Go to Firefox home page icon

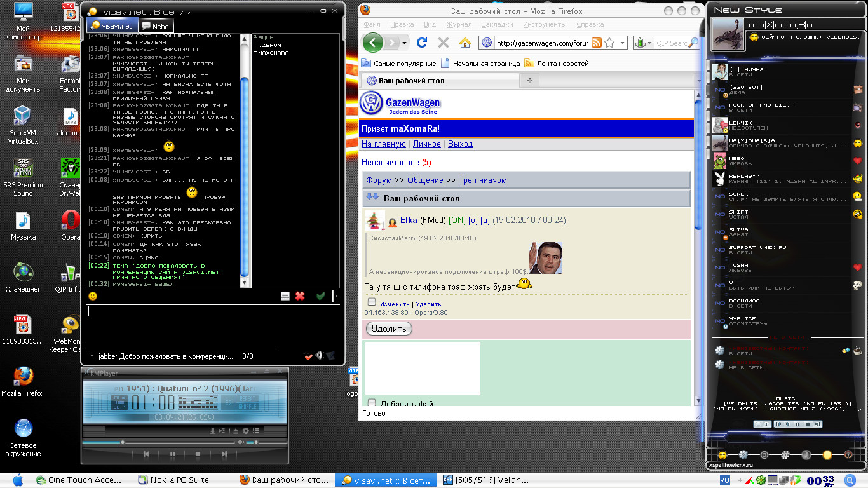click(465, 43)
